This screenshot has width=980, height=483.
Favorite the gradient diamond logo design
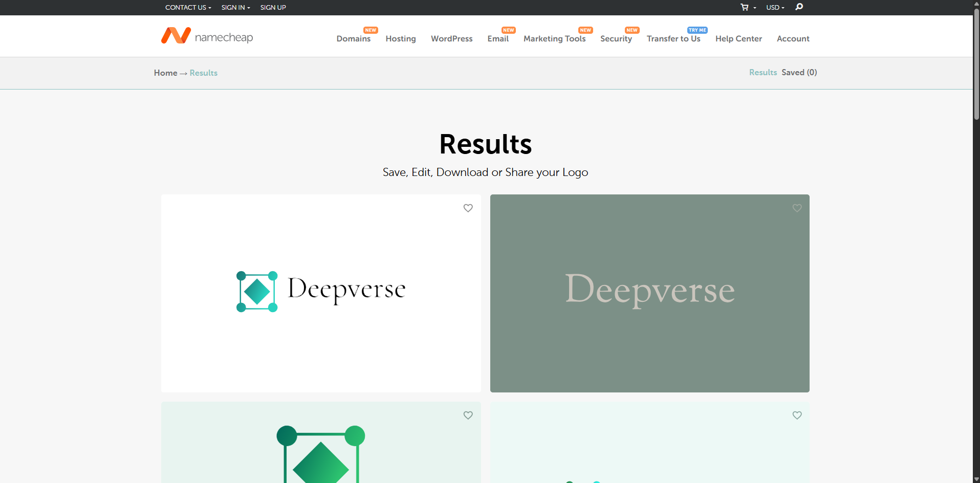coord(468,415)
